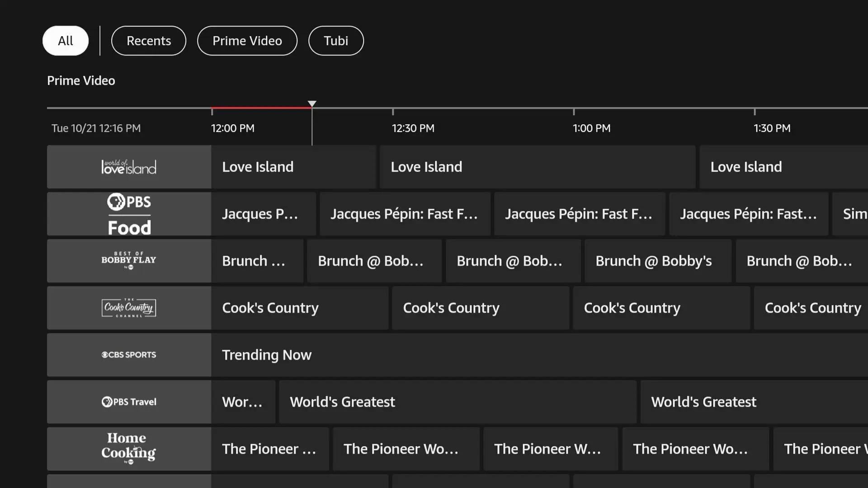Select Brunch @ Bobby's untruncated listing
This screenshot has width=868, height=488.
coord(658,261)
